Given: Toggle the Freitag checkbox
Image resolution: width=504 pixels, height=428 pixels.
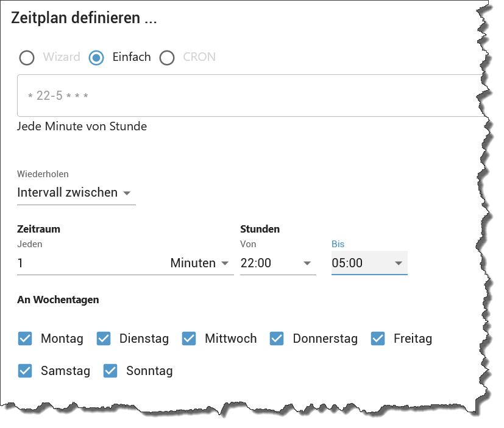Looking at the screenshot, I should [378, 339].
